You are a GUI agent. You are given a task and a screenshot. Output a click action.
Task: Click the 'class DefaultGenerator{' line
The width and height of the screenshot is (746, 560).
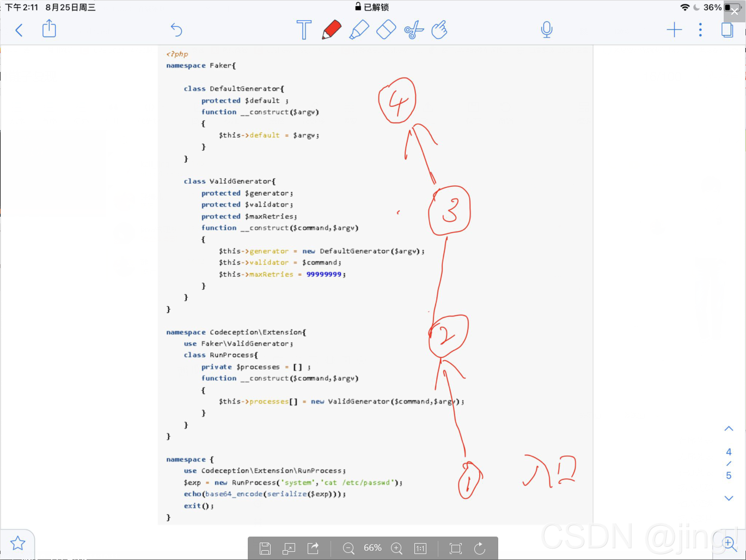pyautogui.click(x=234, y=89)
